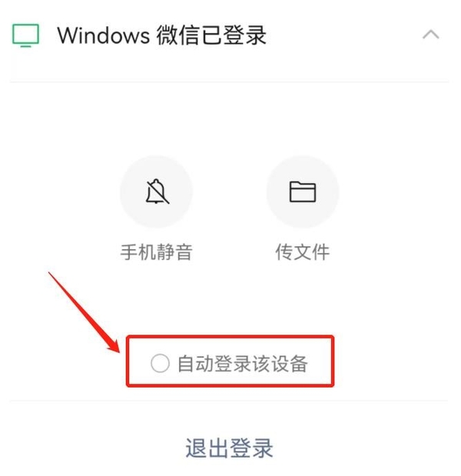Image resolution: width=461 pixels, height=476 pixels.
Task: Click the green monitor device icon
Action: [x=25, y=35]
